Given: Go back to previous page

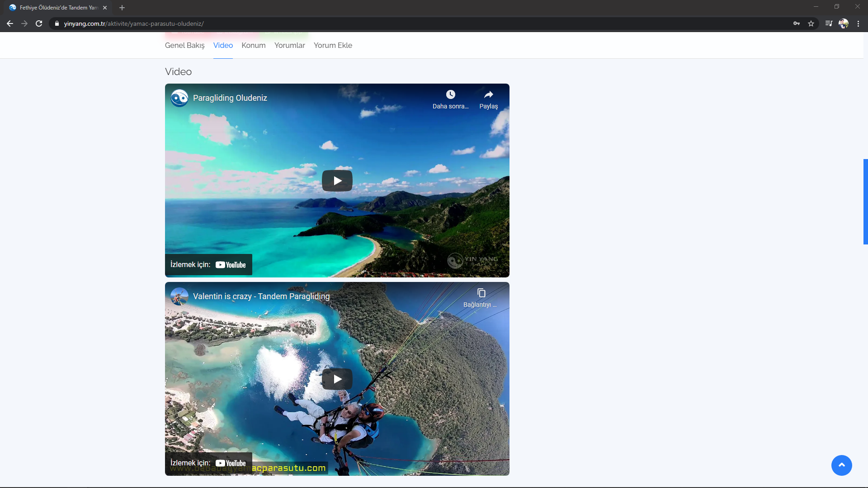Looking at the screenshot, I should click(10, 23).
